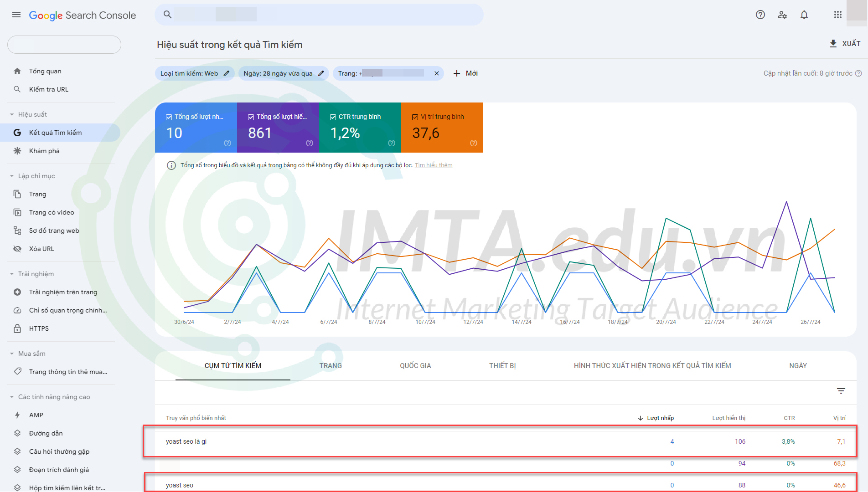Sort table by Lượt nhấp column
This screenshot has height=492, width=868.
tap(656, 418)
